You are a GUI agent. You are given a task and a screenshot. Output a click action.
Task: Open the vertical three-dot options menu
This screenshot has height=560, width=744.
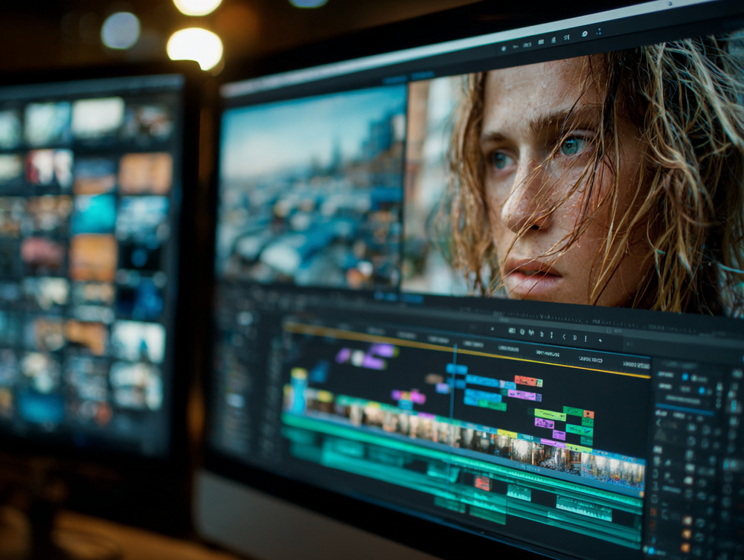[x=598, y=30]
